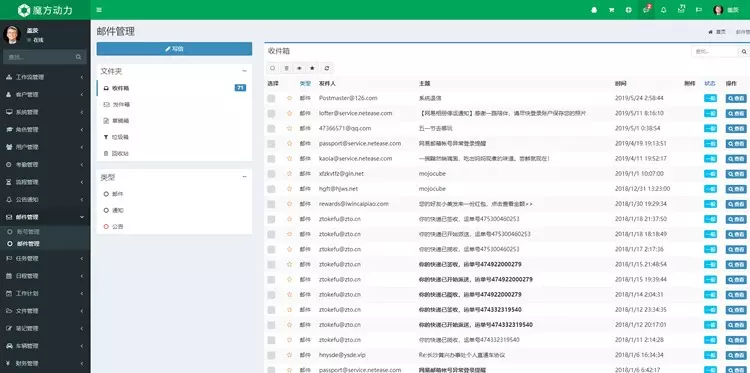Click the 笔记管理 sidebar item
This screenshot has width=750, height=373.
pyautogui.click(x=45, y=329)
